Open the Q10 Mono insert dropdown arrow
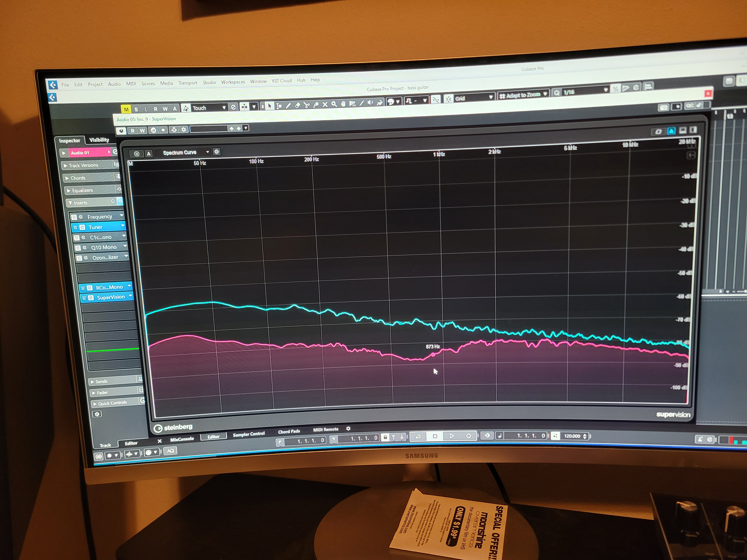The width and height of the screenshot is (747, 560). [x=125, y=246]
